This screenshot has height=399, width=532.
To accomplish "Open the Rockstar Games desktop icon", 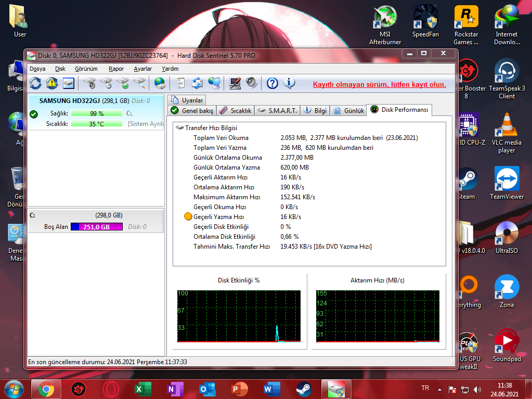I will (466, 25).
